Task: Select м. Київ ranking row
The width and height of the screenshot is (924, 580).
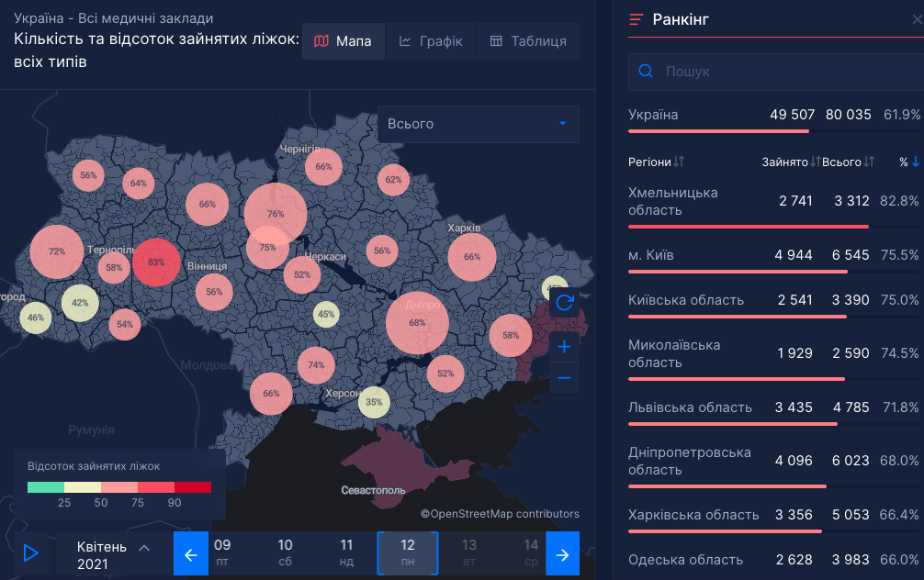Action: click(x=775, y=260)
